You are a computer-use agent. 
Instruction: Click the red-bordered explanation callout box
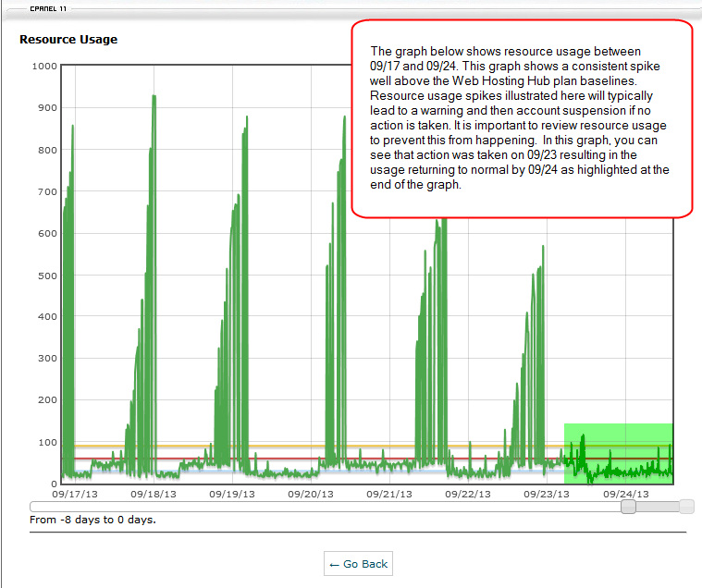523,118
